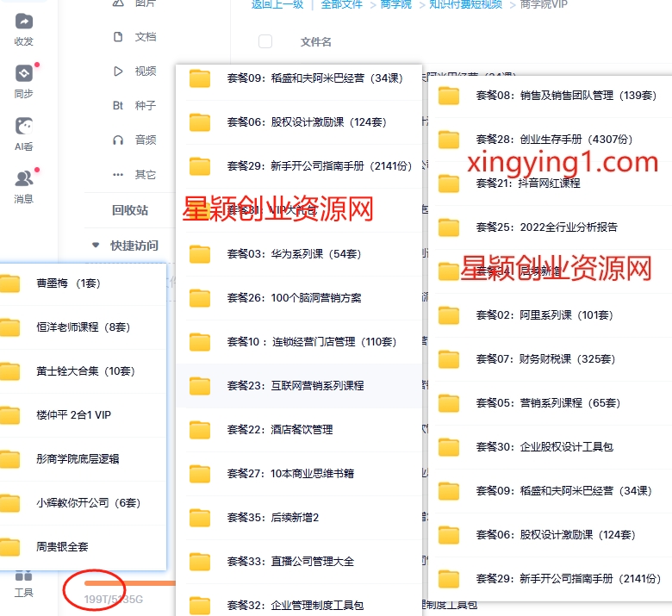Go to 全部文件 in breadcrumb
This screenshot has height=616, width=672.
tap(341, 4)
